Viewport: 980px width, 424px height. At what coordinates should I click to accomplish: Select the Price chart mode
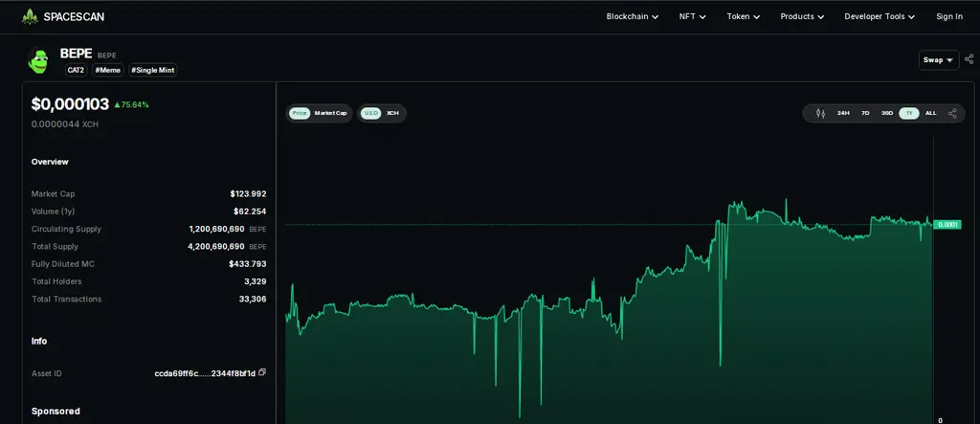(300, 113)
